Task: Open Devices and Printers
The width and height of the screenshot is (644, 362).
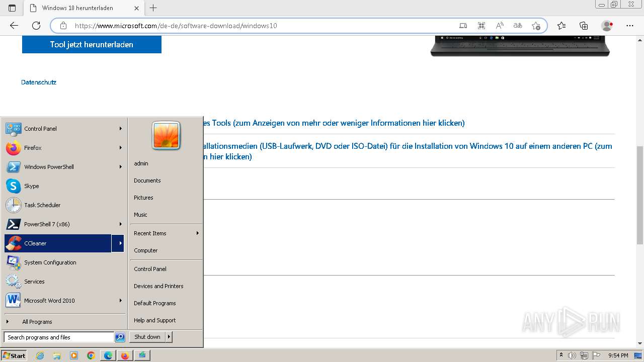Action: [166, 286]
